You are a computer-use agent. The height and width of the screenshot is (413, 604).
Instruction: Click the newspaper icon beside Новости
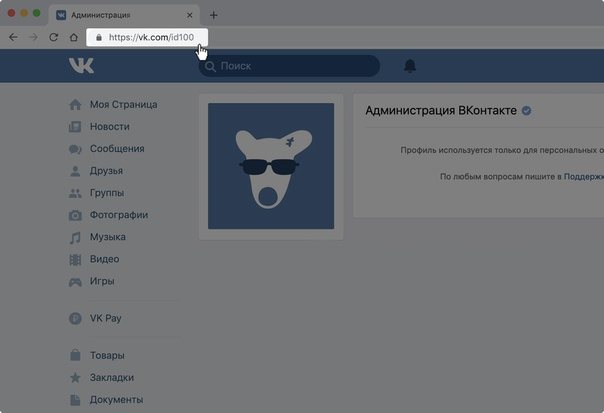[x=75, y=127]
